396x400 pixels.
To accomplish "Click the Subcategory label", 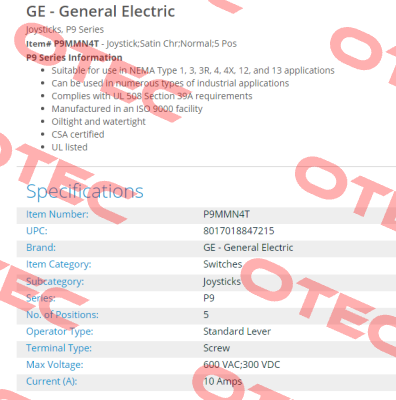I will pos(55,282).
